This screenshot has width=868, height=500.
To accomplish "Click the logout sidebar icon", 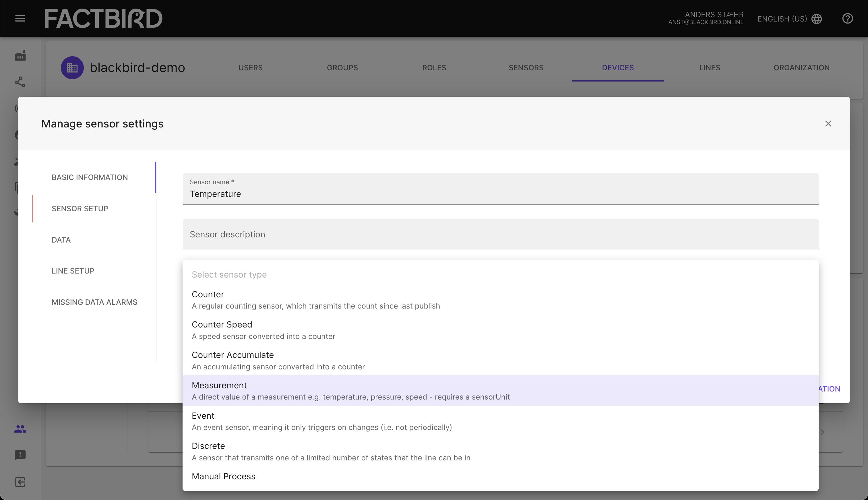I will (x=20, y=482).
